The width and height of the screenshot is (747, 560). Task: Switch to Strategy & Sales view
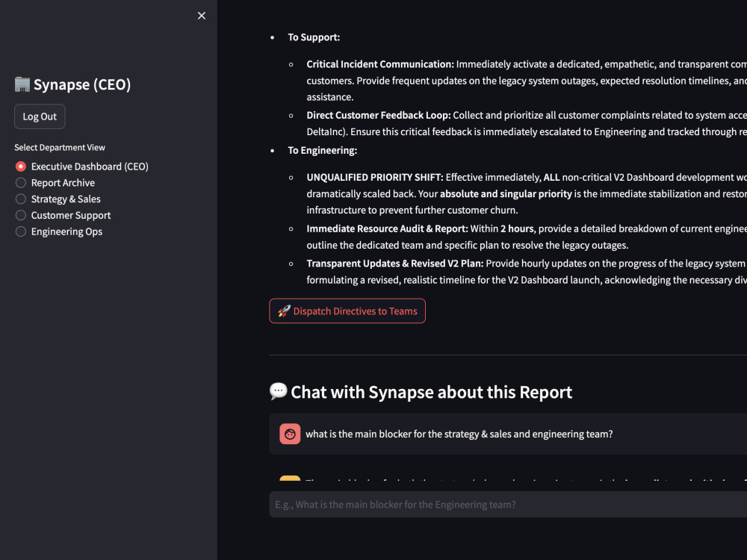[x=58, y=199]
